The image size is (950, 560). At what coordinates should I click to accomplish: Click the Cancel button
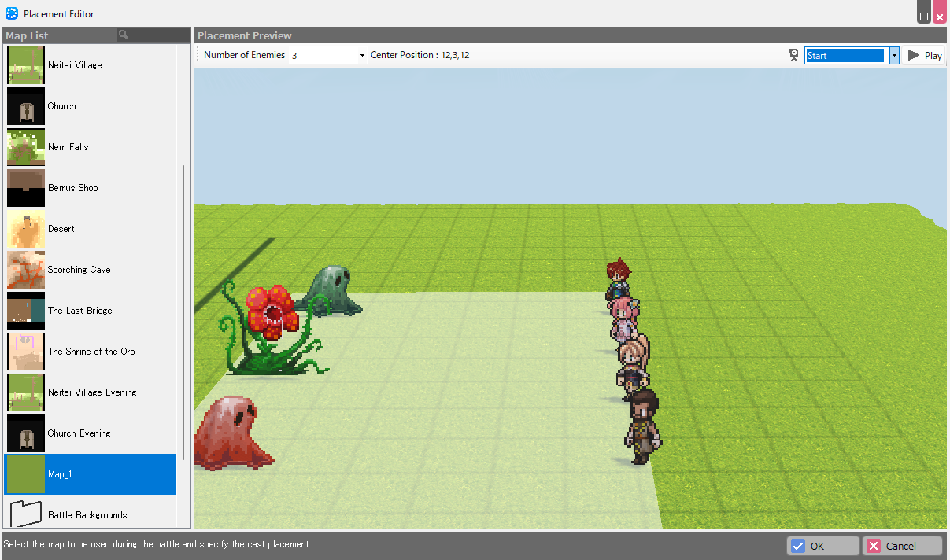tap(902, 546)
